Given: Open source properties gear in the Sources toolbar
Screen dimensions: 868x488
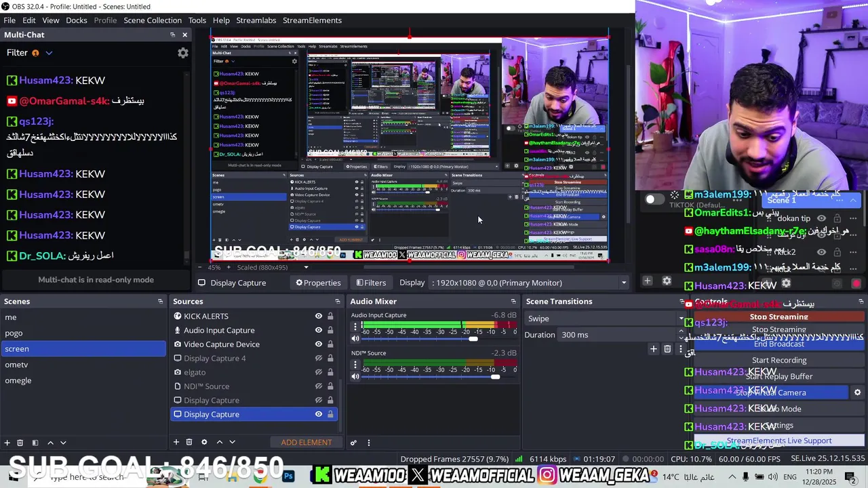Looking at the screenshot, I should coord(204,442).
